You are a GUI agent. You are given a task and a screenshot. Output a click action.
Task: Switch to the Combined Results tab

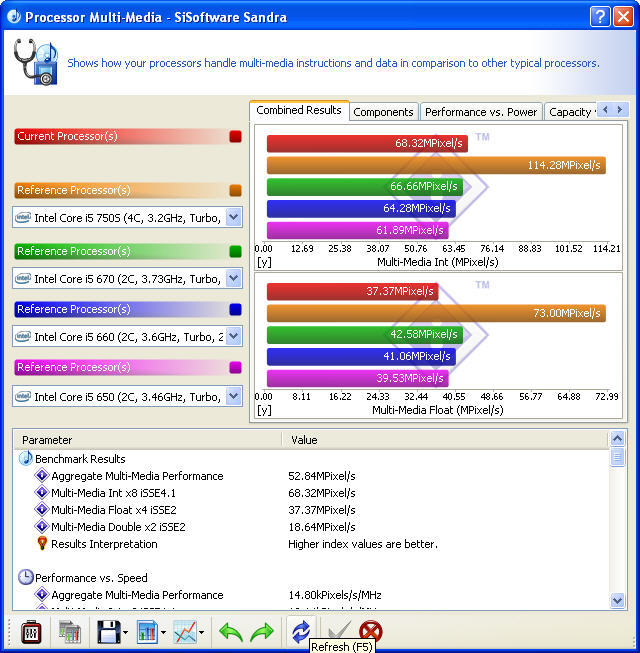[x=299, y=110]
